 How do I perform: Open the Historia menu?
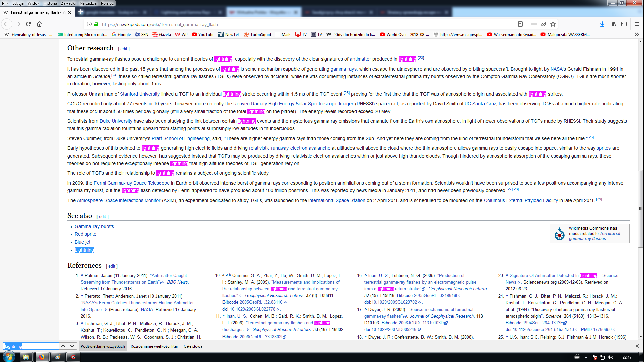coord(50,3)
